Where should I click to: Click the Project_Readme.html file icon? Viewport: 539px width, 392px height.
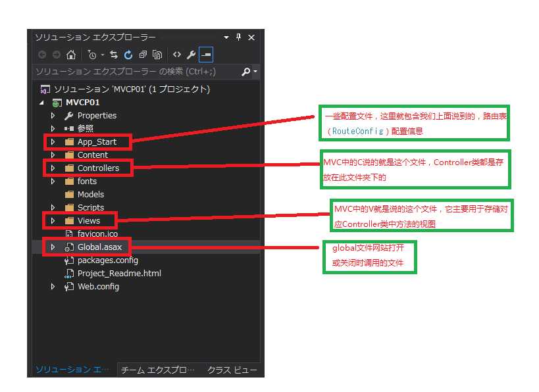(69, 274)
